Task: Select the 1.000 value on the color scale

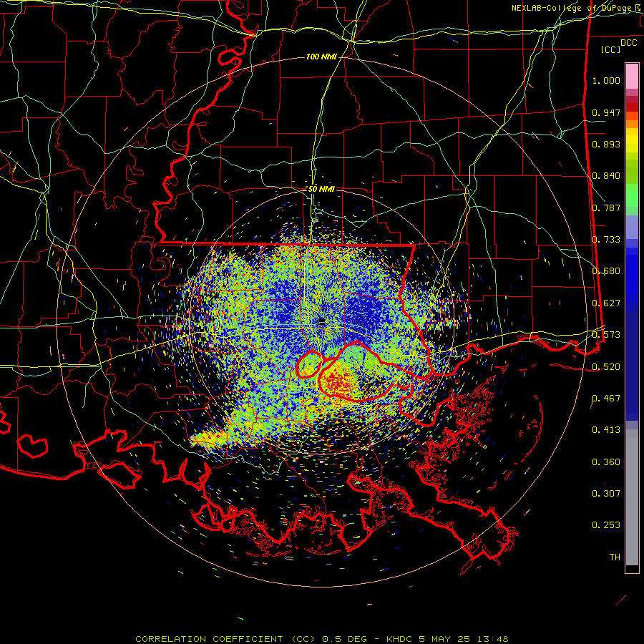Action: pos(606,80)
